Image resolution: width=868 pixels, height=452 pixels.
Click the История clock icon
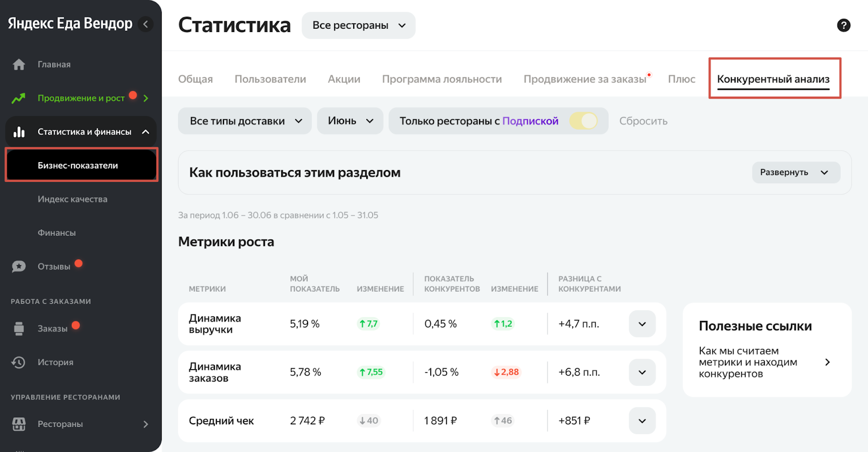[19, 362]
